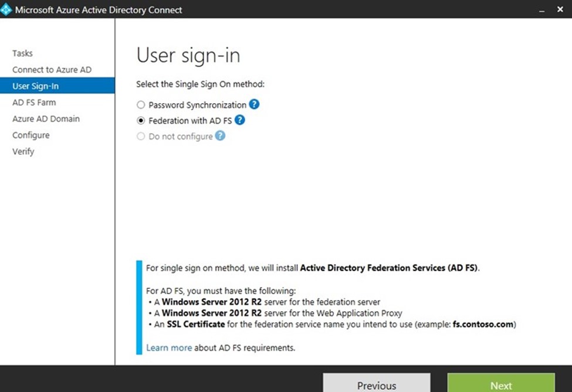Select the User Sign-In step
The width and height of the screenshot is (572, 392).
point(57,86)
